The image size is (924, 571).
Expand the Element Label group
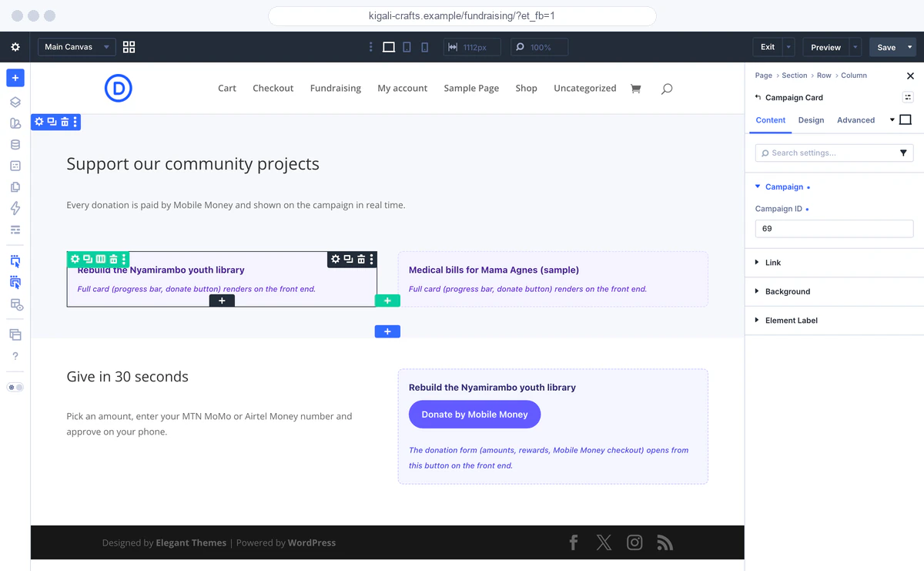tap(791, 320)
